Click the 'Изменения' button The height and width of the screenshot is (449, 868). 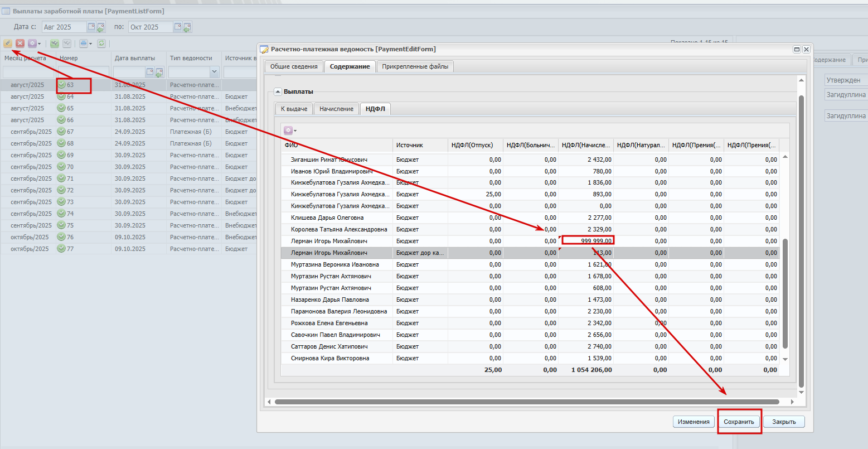(694, 422)
